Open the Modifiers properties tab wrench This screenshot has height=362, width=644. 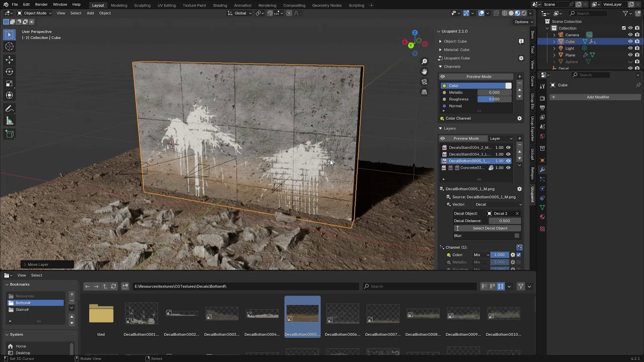[x=542, y=170]
